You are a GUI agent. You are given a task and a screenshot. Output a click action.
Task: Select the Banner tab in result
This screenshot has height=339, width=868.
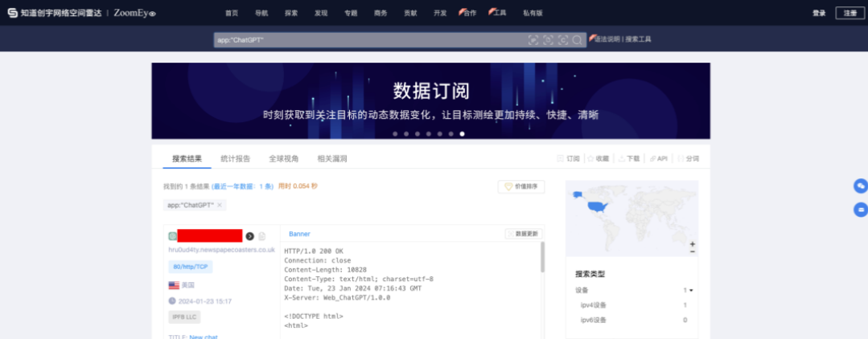[x=299, y=234]
